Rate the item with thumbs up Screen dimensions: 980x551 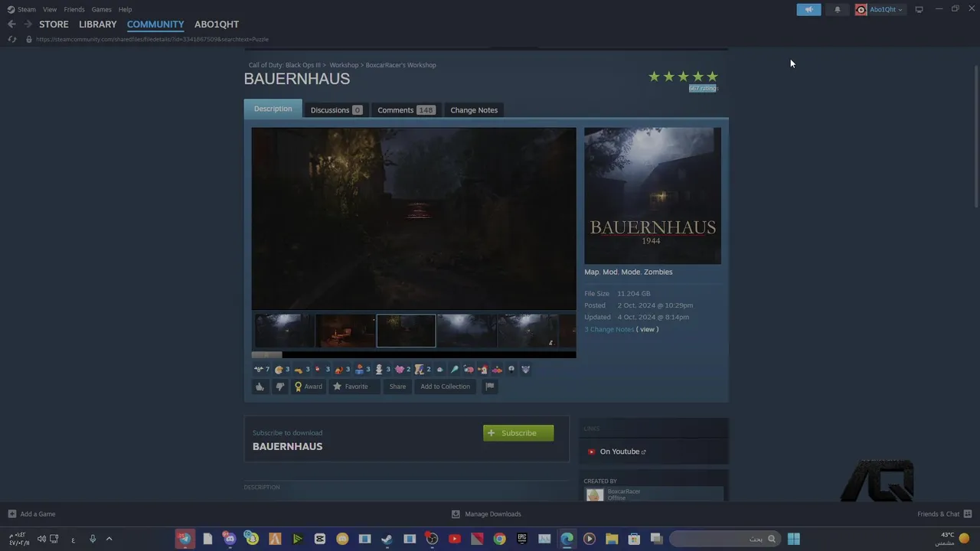point(260,386)
